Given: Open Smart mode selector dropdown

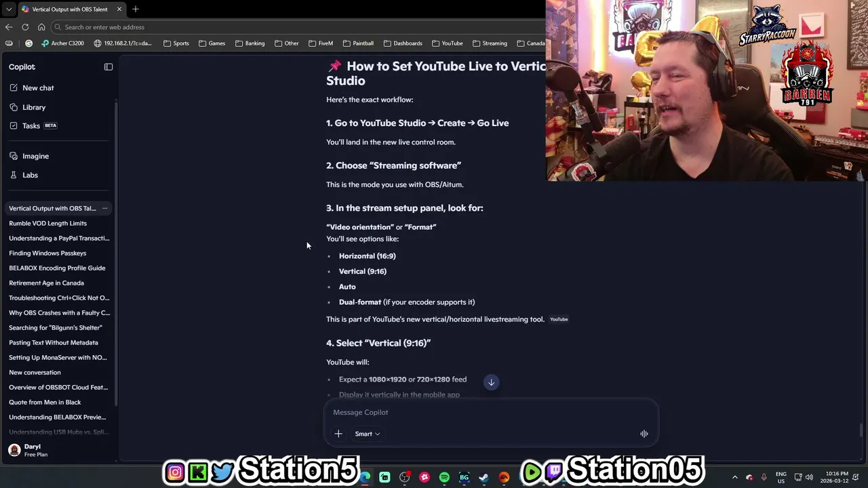Looking at the screenshot, I should coord(367,434).
